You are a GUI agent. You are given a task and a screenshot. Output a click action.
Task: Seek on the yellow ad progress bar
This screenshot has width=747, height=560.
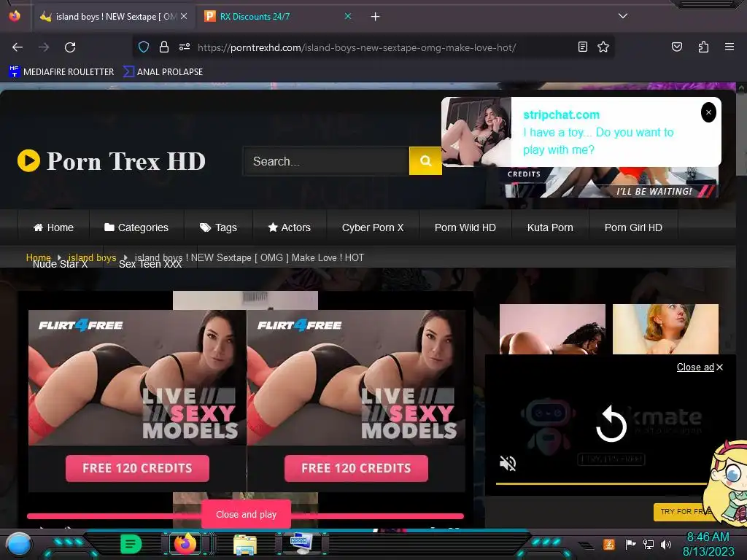tap(601, 484)
